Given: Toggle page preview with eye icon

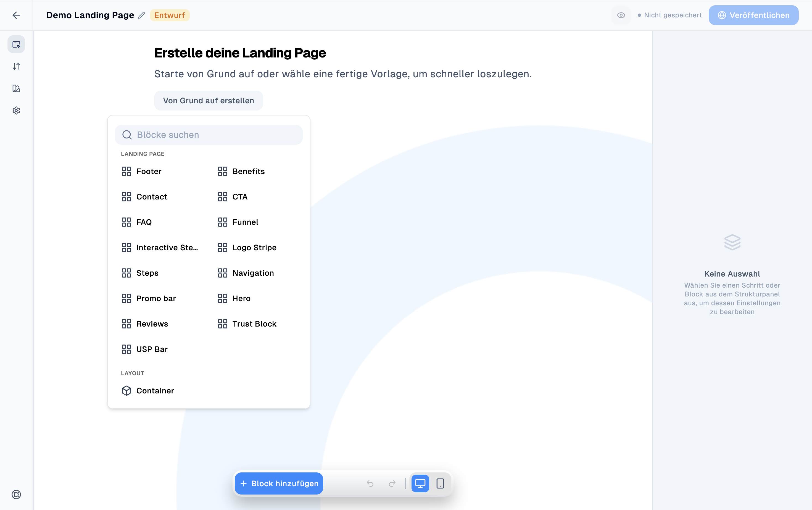Looking at the screenshot, I should (621, 15).
